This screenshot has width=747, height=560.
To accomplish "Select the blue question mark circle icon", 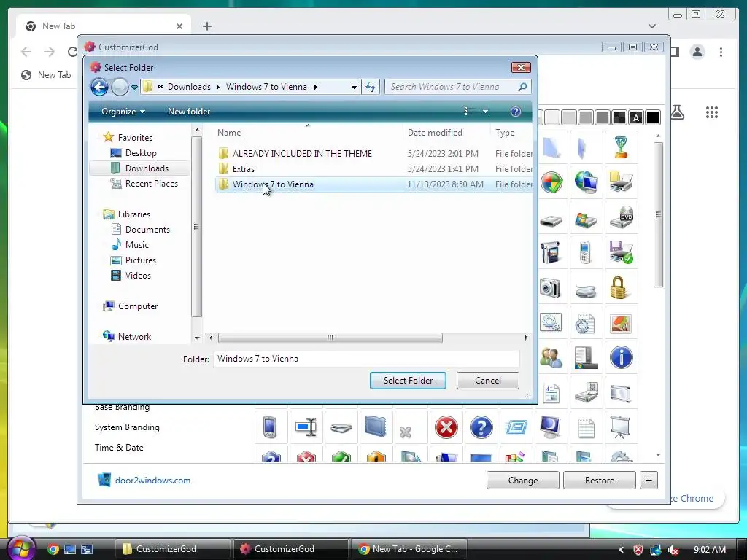I will 481,427.
